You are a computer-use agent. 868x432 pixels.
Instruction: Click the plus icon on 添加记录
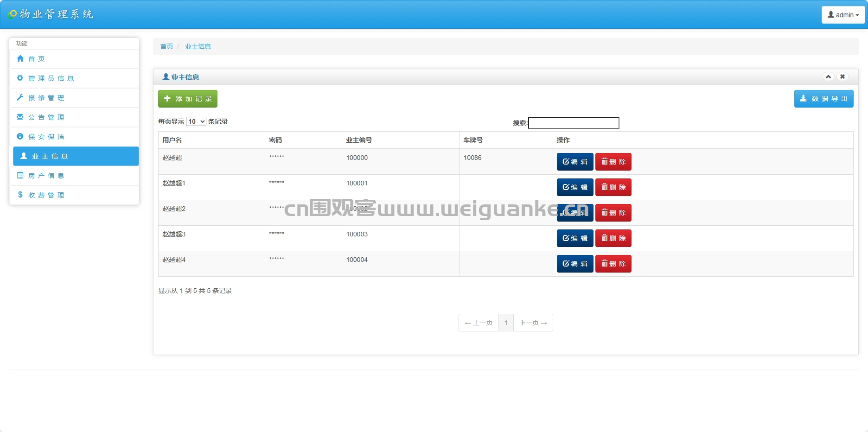(167, 98)
